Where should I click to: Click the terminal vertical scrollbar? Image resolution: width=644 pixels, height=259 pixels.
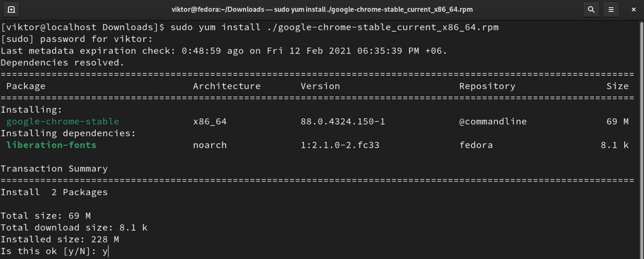click(x=641, y=139)
